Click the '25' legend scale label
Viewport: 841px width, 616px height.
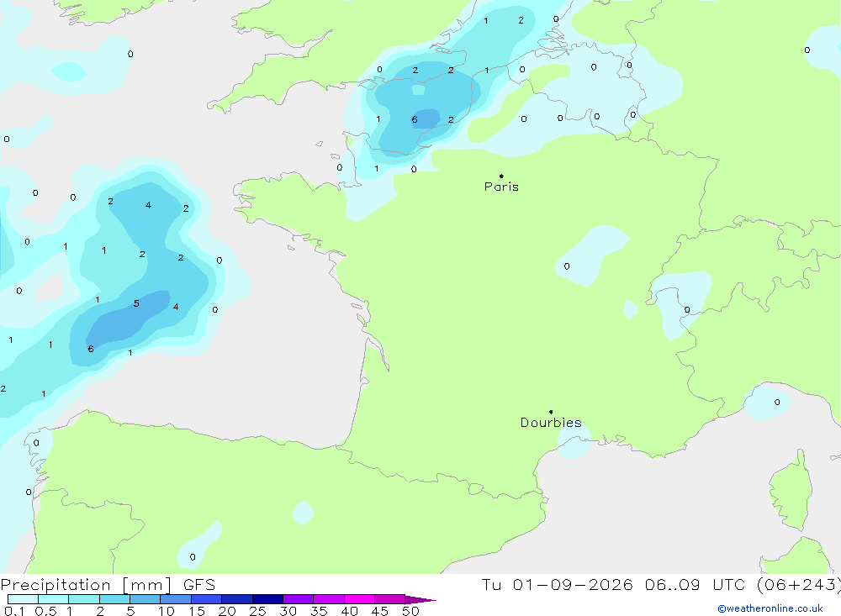(x=257, y=611)
